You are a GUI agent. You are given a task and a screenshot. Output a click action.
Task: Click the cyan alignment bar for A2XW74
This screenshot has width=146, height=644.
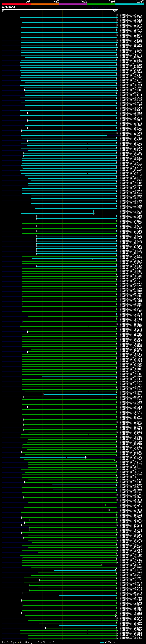click(x=80, y=314)
